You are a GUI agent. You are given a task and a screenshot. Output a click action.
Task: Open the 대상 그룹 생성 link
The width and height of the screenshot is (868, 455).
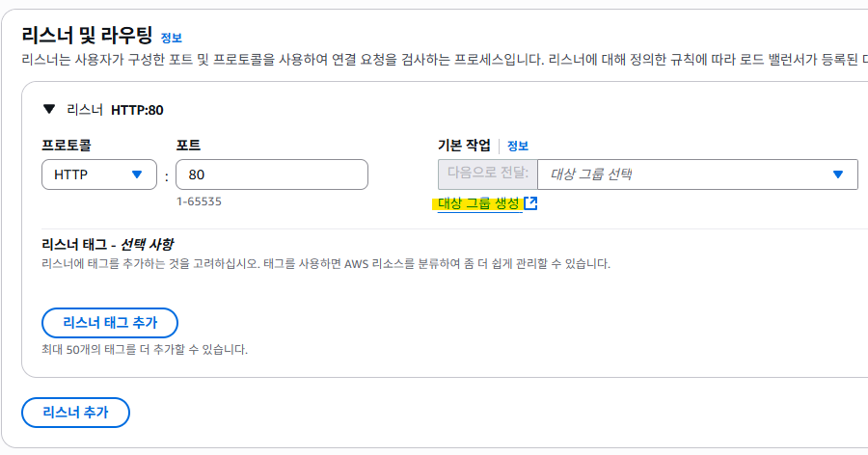[478, 203]
